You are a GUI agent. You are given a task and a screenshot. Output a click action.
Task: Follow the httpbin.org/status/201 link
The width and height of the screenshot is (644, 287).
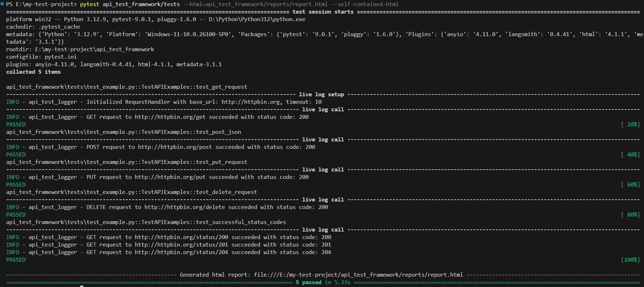(x=181, y=245)
